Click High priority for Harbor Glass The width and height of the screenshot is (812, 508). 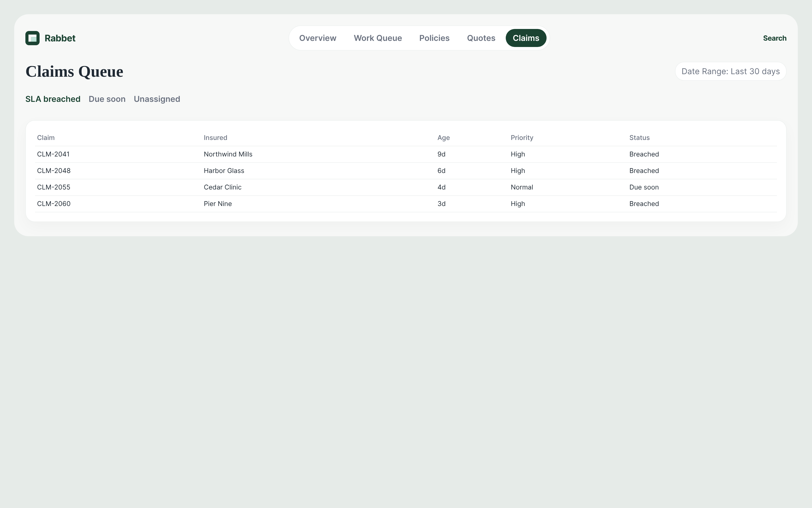[518, 171]
